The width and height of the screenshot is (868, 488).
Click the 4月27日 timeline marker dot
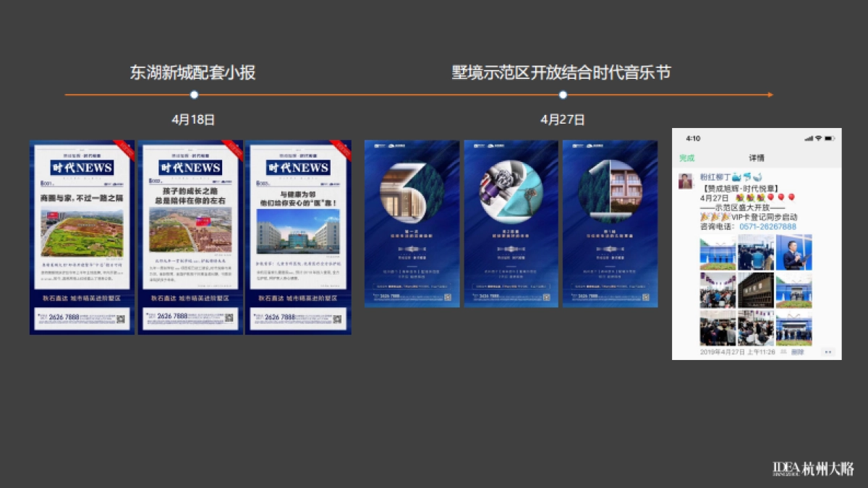[562, 93]
